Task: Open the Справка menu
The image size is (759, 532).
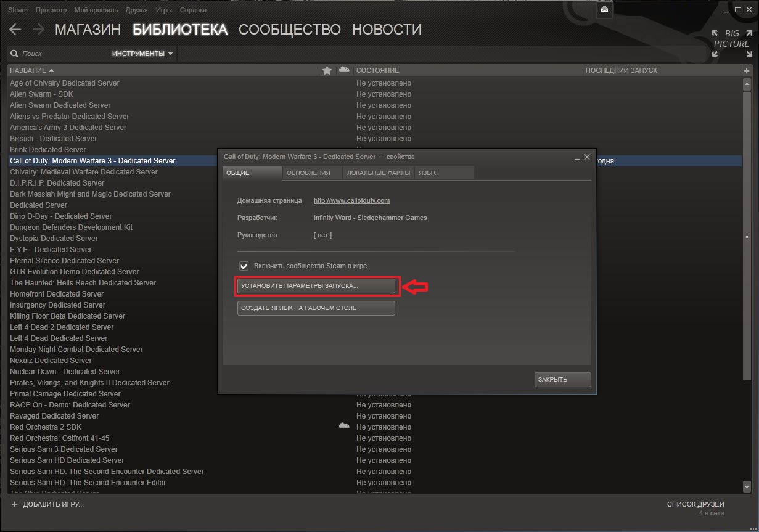Action: pyautogui.click(x=194, y=10)
